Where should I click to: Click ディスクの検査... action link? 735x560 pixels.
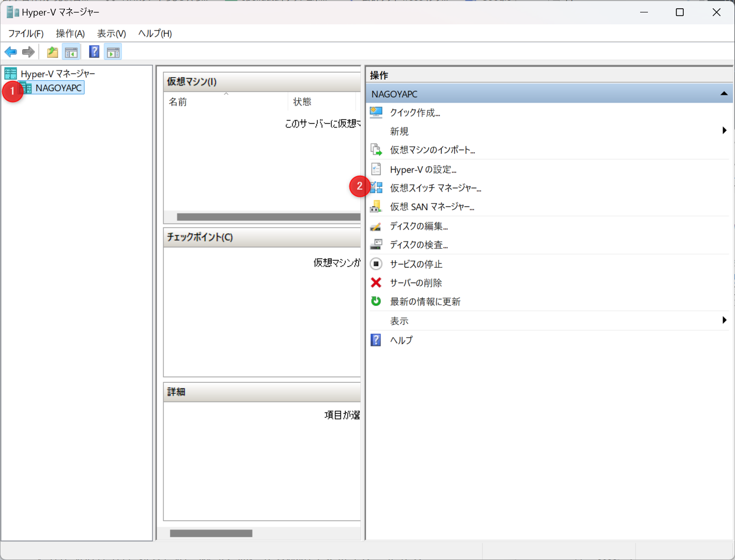pos(419,245)
